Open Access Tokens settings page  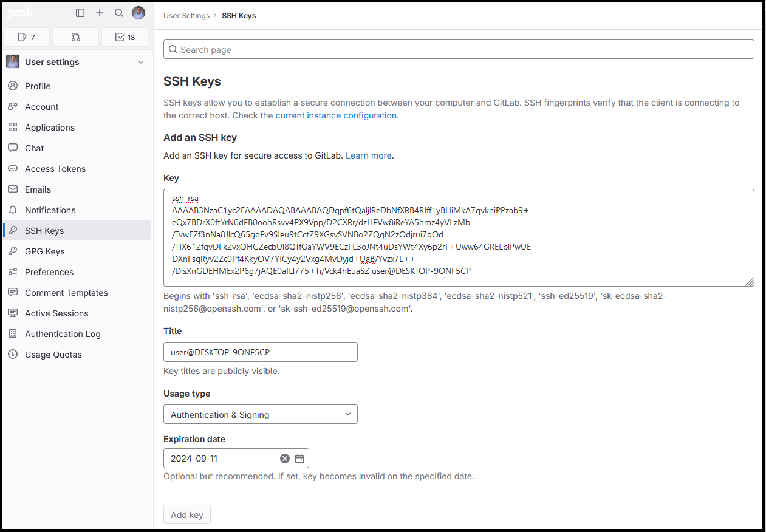55,169
